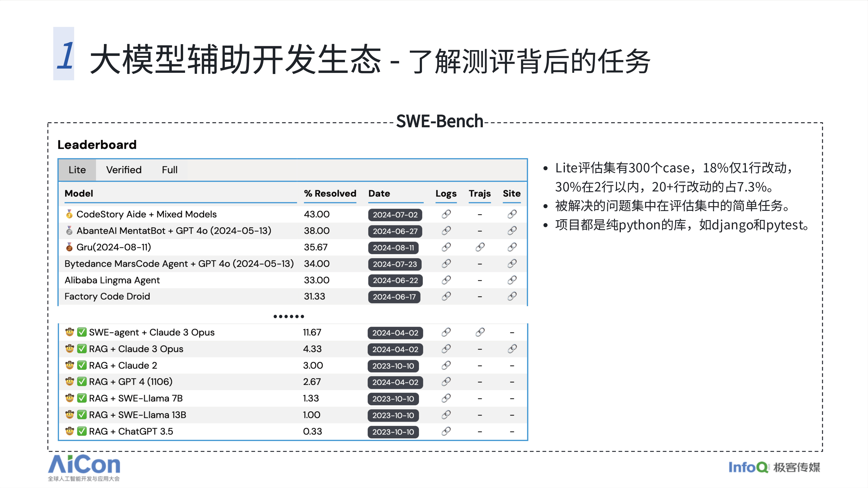This screenshot has width=868, height=488.
Task: Open the Logs link for RAG + SWE-Llama 13B
Action: click(446, 415)
